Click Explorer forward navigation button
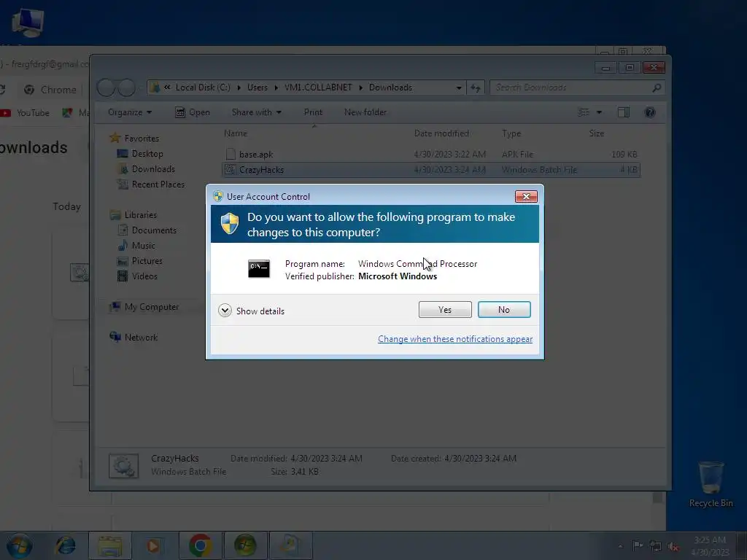 pos(126,87)
